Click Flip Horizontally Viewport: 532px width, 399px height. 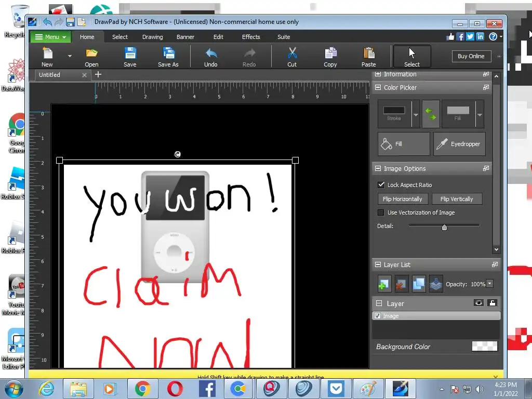[x=403, y=199]
